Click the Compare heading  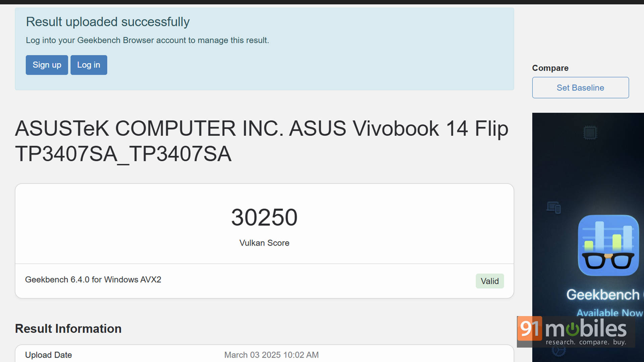point(550,68)
